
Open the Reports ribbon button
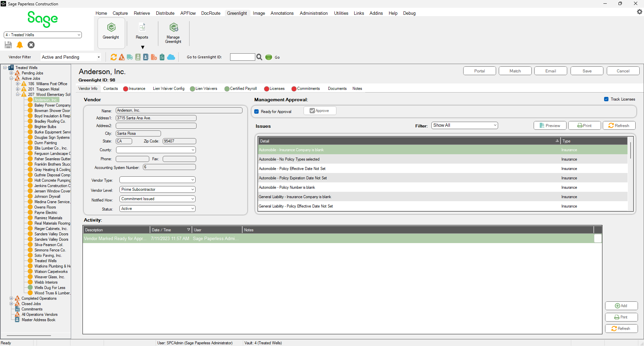pos(142,31)
